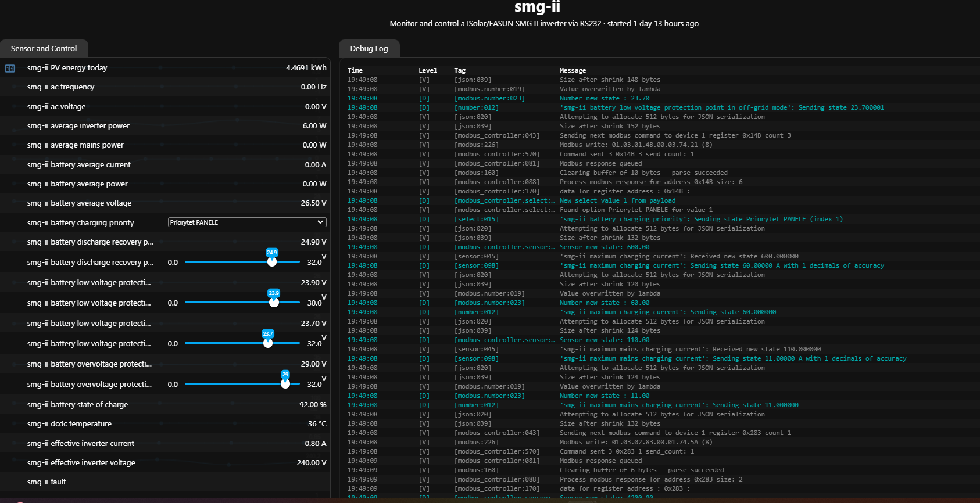The image size is (980, 503).
Task: Click the 26.50 V value
Action: tap(314, 203)
